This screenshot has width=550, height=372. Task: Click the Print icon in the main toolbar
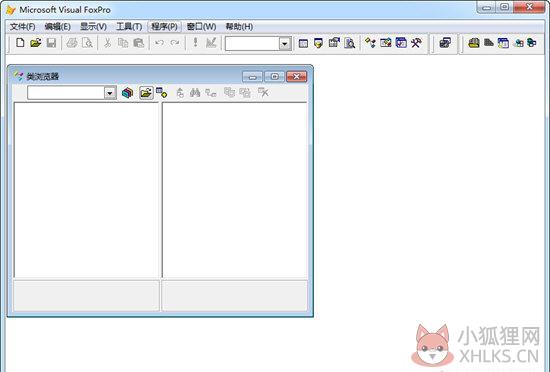pyautogui.click(x=72, y=43)
